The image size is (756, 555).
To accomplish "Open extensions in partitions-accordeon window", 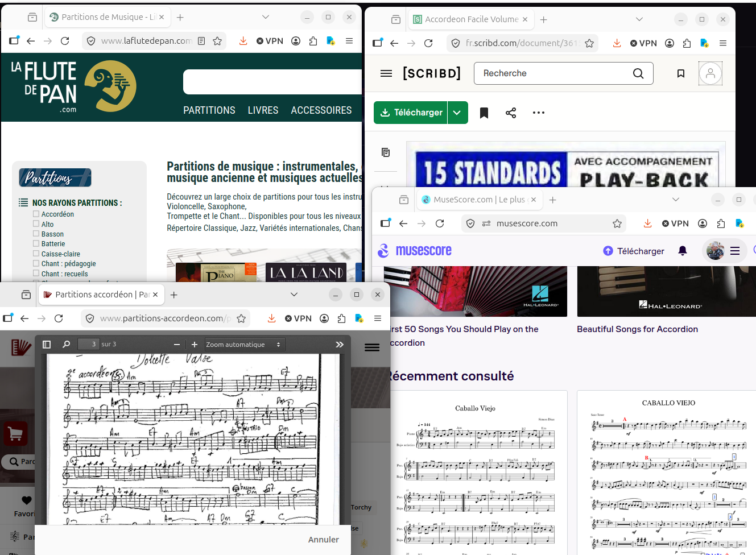I will pos(341,318).
